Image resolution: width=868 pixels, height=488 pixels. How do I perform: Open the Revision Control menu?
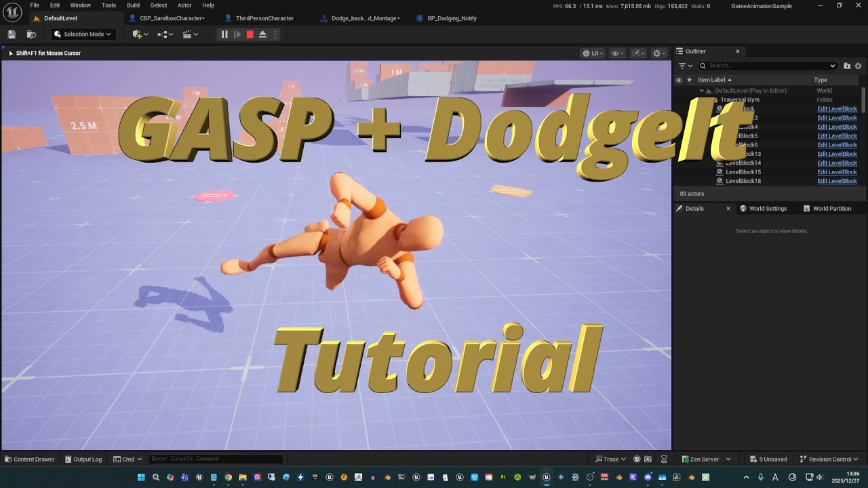click(829, 460)
